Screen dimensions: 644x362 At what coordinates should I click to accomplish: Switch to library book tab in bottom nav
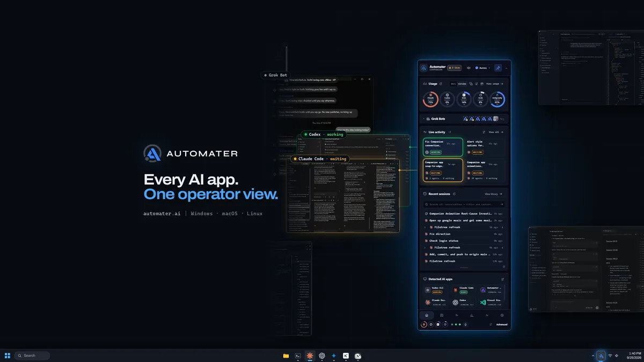point(442,315)
